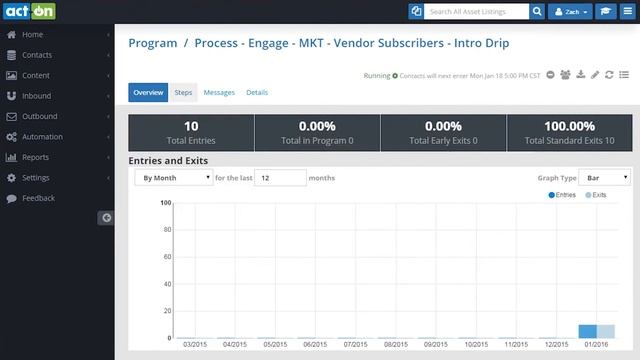This screenshot has height=360, width=640.
Task: Collapse the sidebar with the arrow button
Action: (106, 218)
